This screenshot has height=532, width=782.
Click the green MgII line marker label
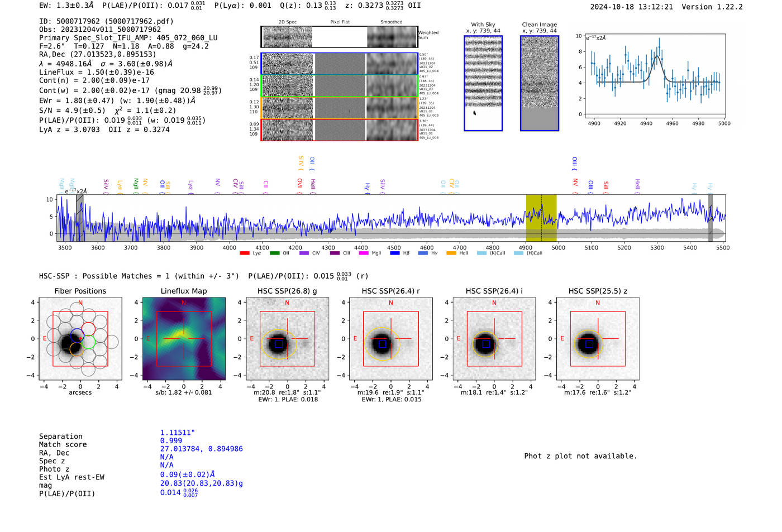point(136,185)
